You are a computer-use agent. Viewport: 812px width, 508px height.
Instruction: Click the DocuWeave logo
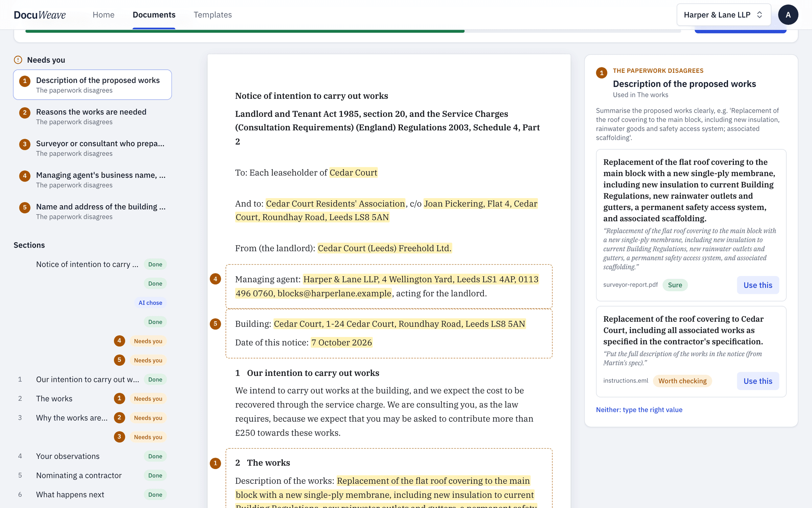pos(40,15)
